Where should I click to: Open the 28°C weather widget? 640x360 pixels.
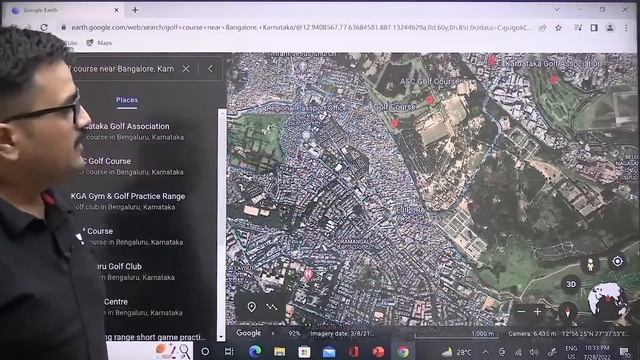tap(456, 351)
